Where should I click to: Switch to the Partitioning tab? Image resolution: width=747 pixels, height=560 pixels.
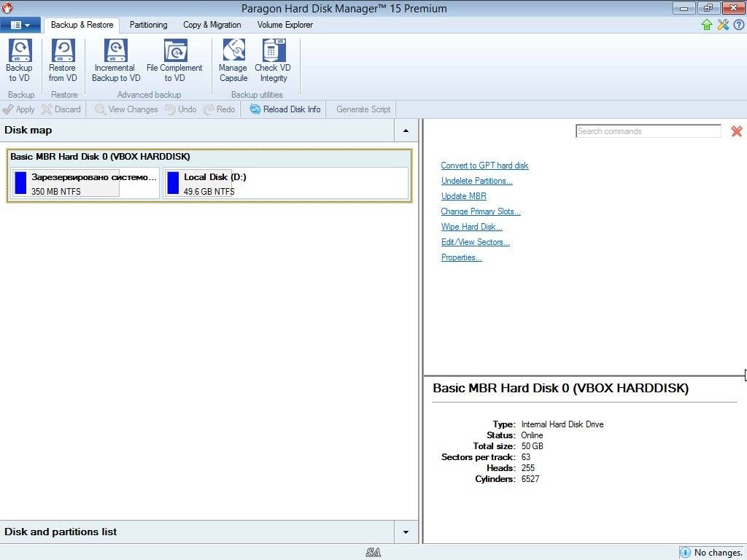pos(148,25)
